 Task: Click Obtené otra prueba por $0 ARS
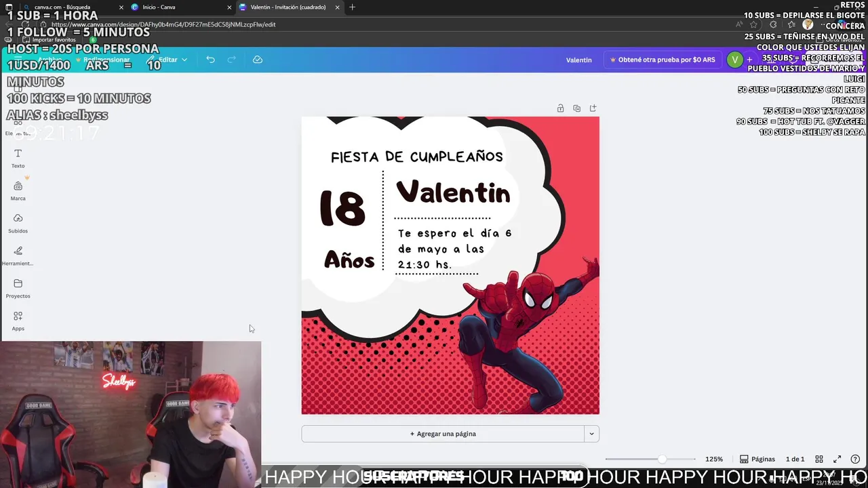pos(663,60)
